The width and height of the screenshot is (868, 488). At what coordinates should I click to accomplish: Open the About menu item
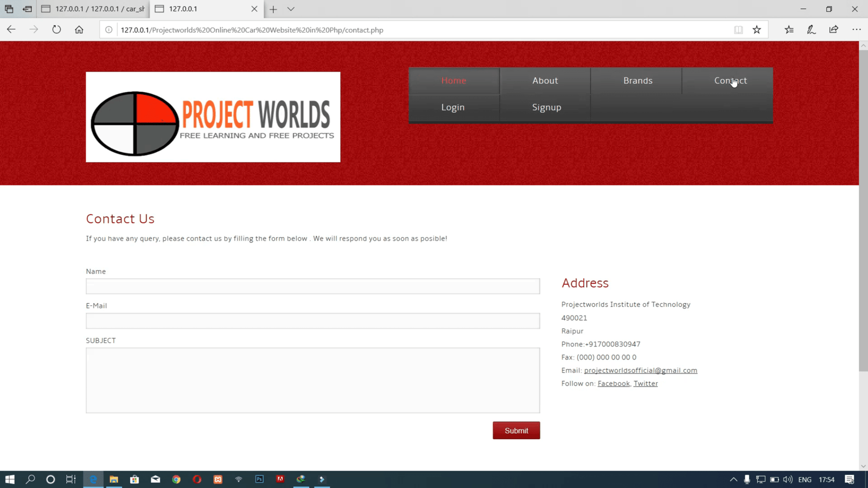pos(545,81)
